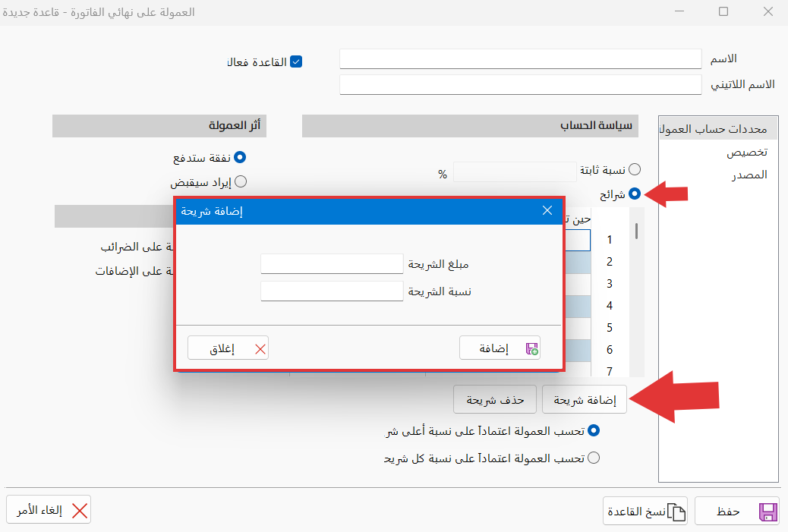Click the نسخ القاعدة button label

pos(637,512)
